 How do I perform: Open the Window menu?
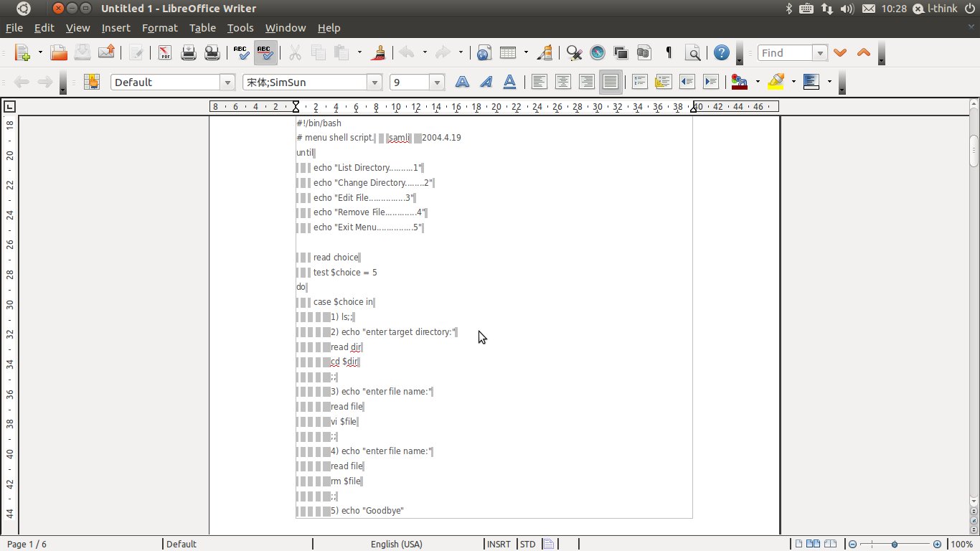286,27
